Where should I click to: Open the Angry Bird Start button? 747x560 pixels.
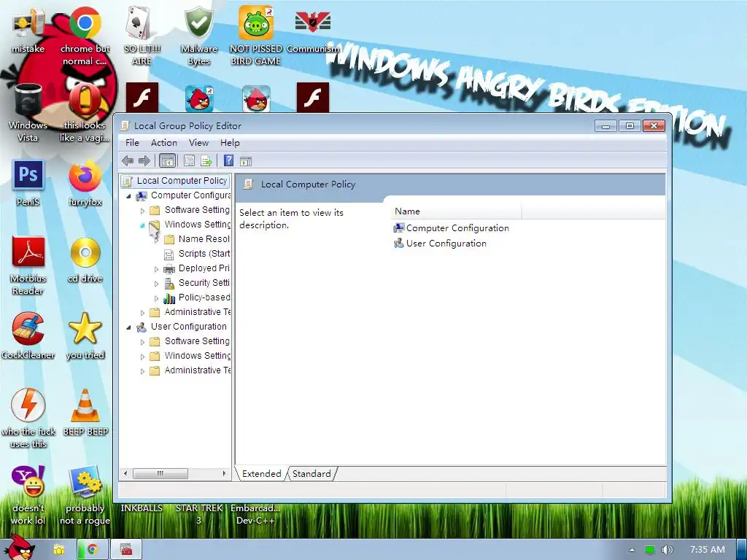19,548
